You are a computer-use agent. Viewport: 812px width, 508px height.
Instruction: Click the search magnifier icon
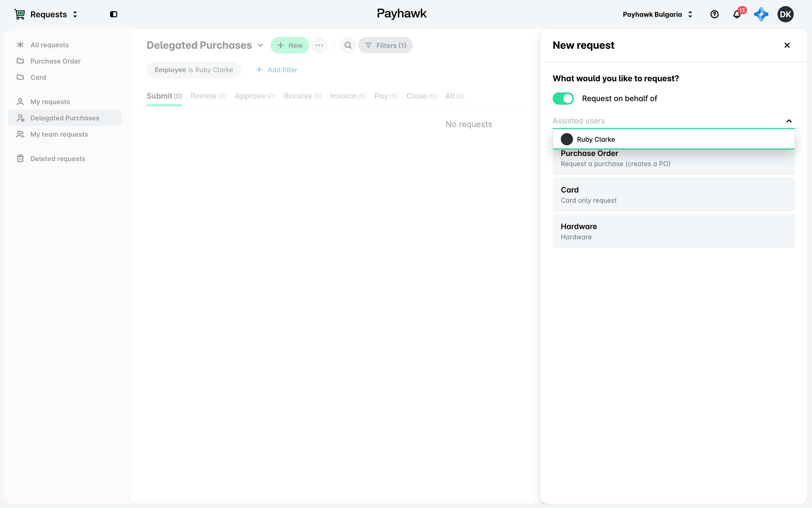348,45
